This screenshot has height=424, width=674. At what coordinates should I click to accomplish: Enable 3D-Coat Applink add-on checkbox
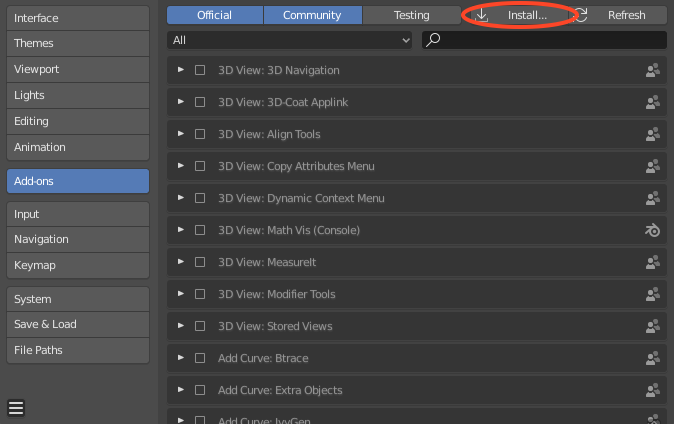[200, 102]
